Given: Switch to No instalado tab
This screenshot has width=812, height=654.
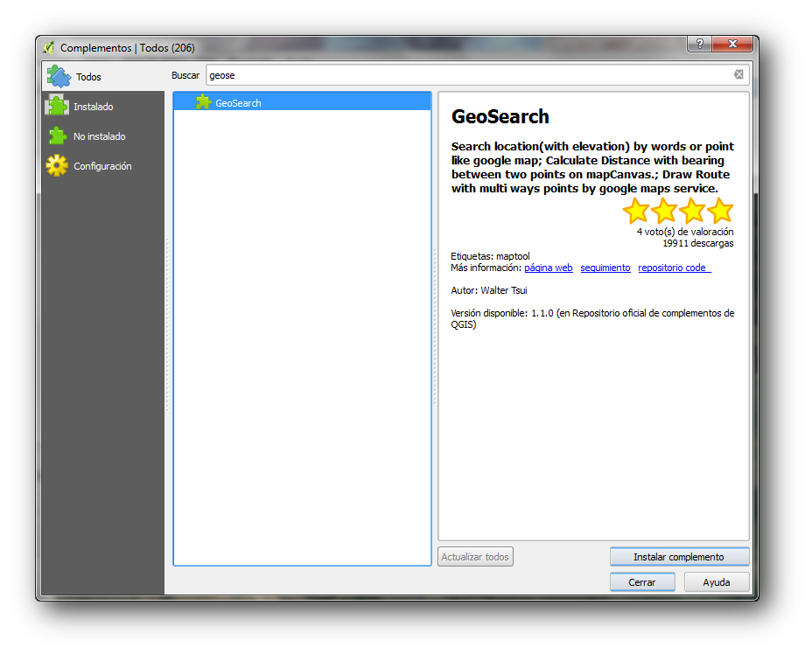Looking at the screenshot, I should [x=103, y=136].
